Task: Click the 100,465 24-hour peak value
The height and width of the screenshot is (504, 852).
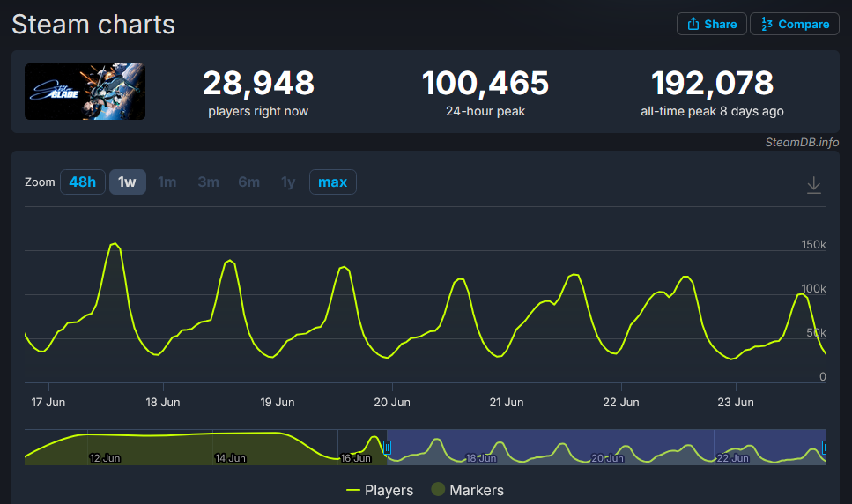Action: [x=485, y=83]
